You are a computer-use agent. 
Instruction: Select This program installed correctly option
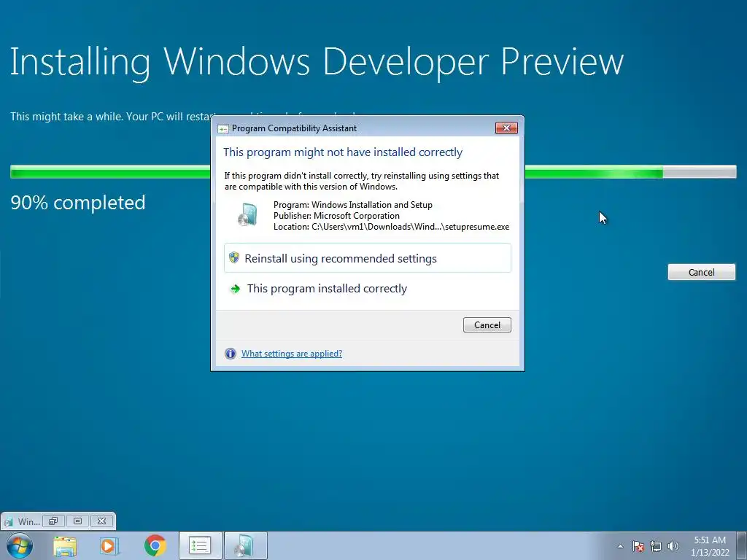[368, 289]
